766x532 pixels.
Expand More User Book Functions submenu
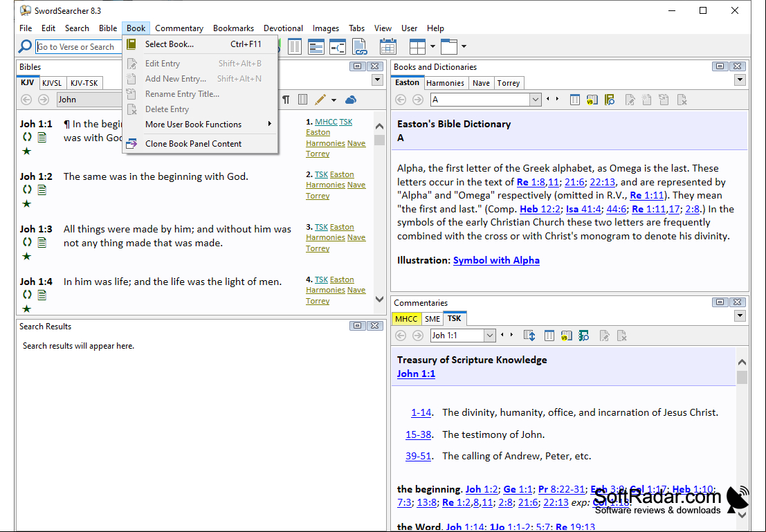point(200,125)
